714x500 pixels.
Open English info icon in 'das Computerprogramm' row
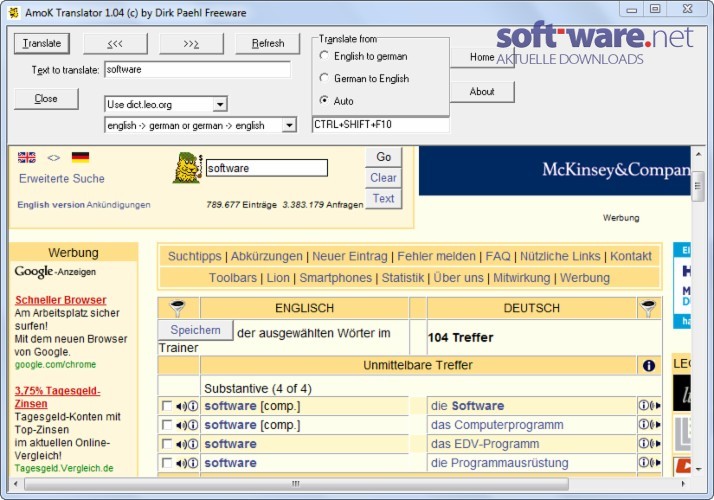click(193, 425)
